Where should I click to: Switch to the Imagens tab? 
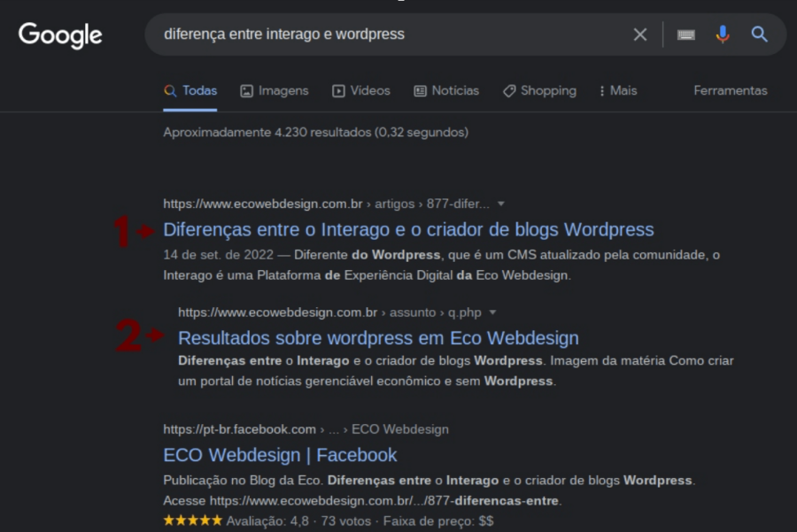coord(274,91)
